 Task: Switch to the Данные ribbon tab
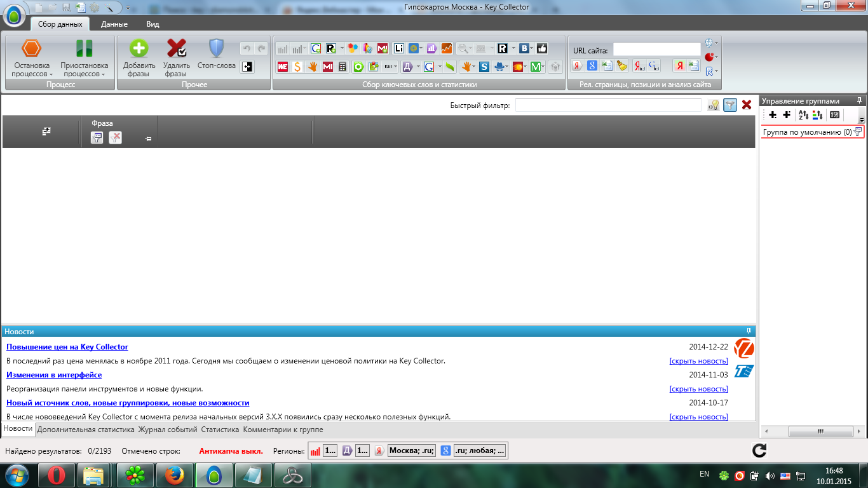(114, 24)
